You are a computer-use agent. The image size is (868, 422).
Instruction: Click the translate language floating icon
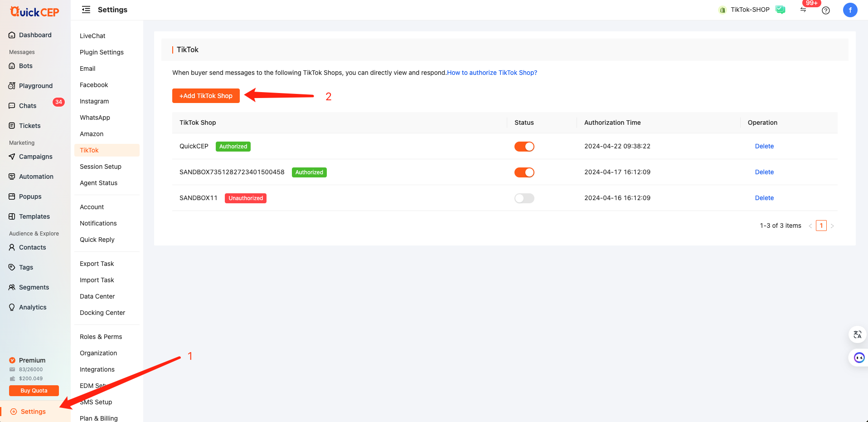click(x=857, y=334)
